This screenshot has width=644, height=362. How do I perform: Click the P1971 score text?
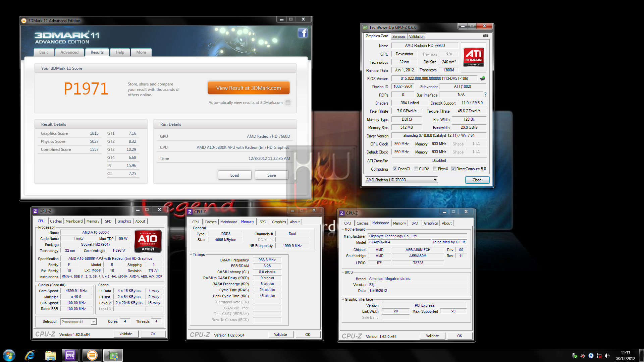point(86,89)
